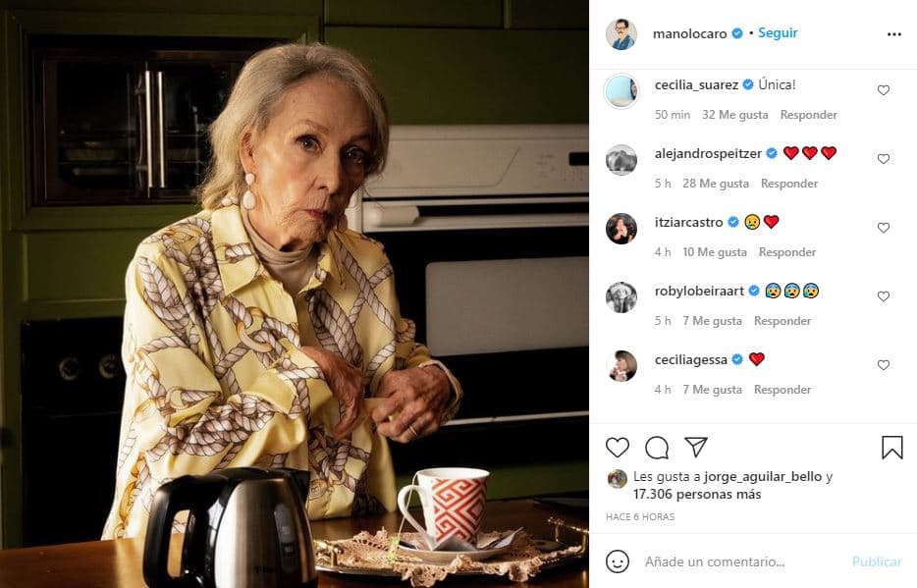Save the post with the bookmark icon
This screenshot has width=917, height=588.
[x=890, y=448]
